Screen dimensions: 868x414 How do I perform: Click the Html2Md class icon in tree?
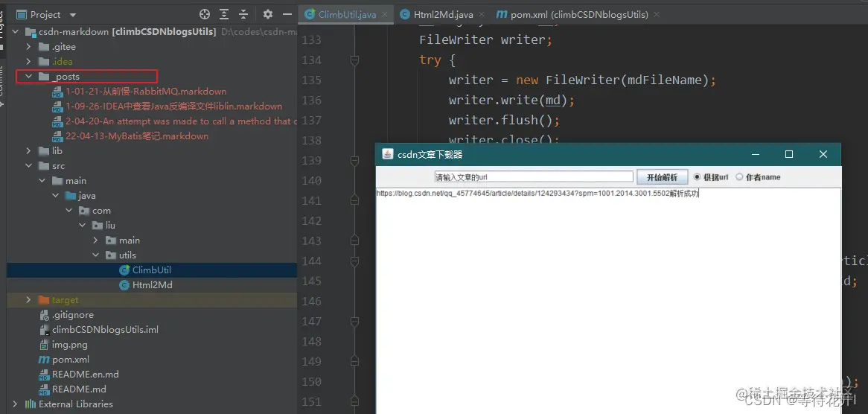tap(124, 285)
